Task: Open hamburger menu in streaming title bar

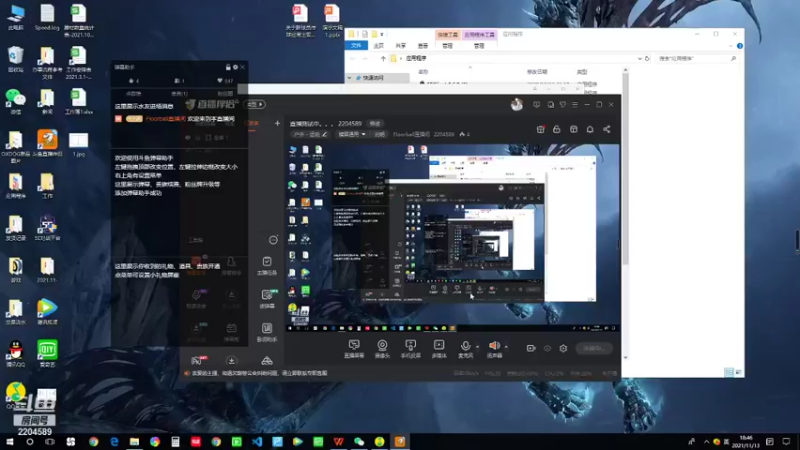Action: tap(575, 105)
